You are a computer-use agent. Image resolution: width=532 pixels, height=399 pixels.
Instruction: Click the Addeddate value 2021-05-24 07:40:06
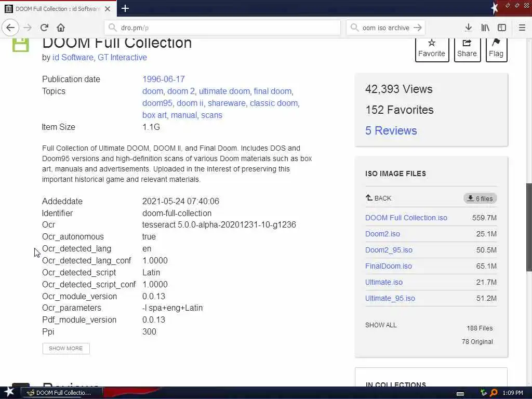click(181, 201)
